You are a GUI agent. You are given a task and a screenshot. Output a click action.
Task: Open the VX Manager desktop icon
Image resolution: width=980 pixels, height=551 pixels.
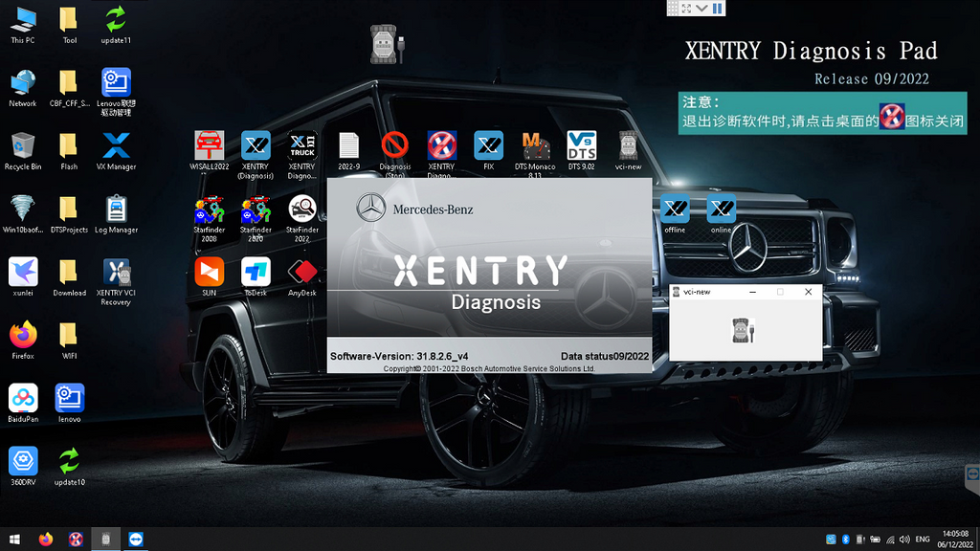pos(116,146)
